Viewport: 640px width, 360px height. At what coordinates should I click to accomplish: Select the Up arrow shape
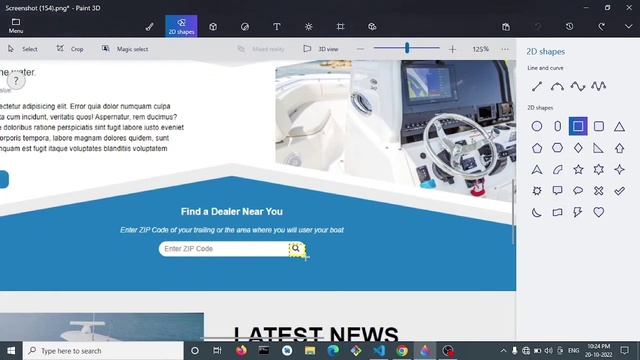tap(620, 148)
